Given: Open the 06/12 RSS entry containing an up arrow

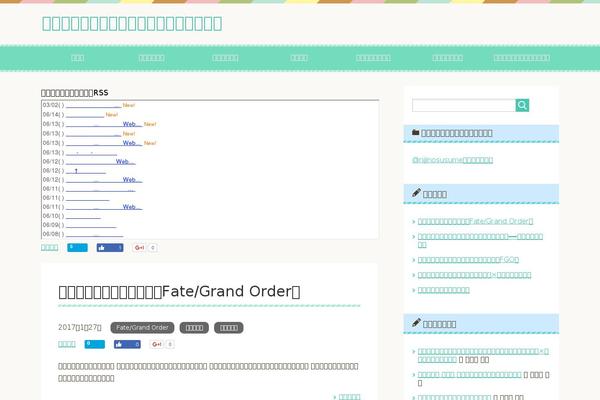Looking at the screenshot, I should [86, 171].
